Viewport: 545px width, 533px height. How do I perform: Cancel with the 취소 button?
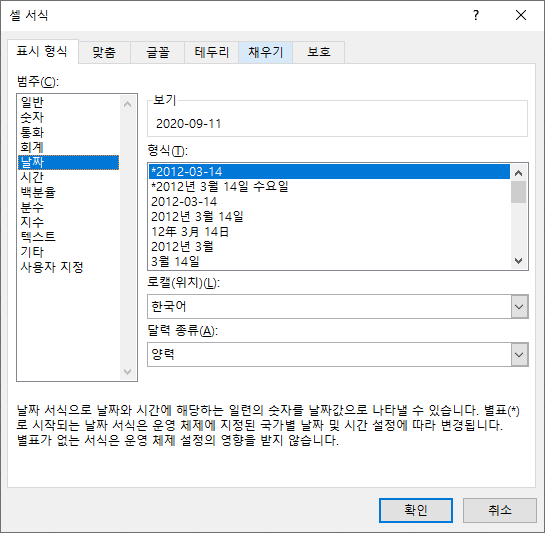(500, 510)
